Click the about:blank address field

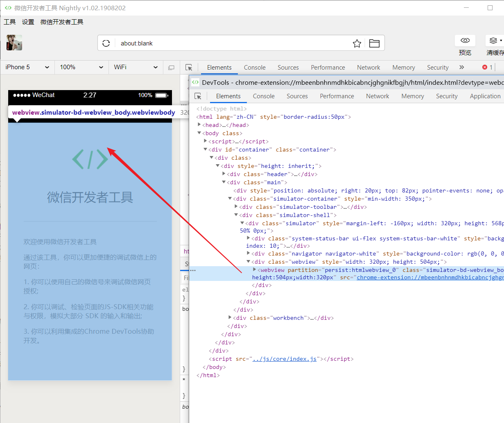[x=229, y=43]
